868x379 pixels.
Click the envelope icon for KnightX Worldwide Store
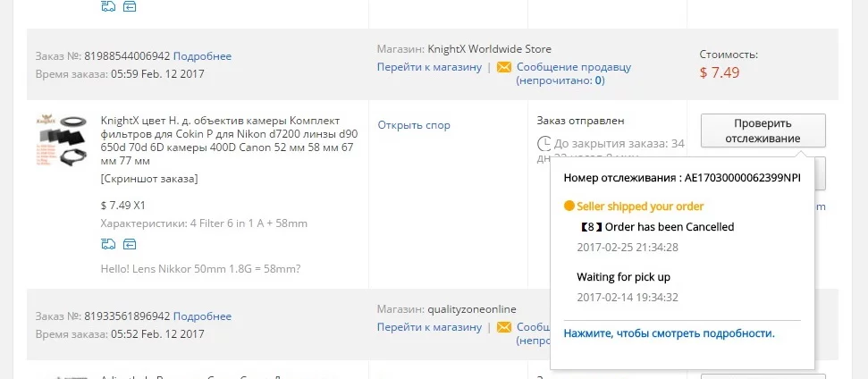(504, 67)
